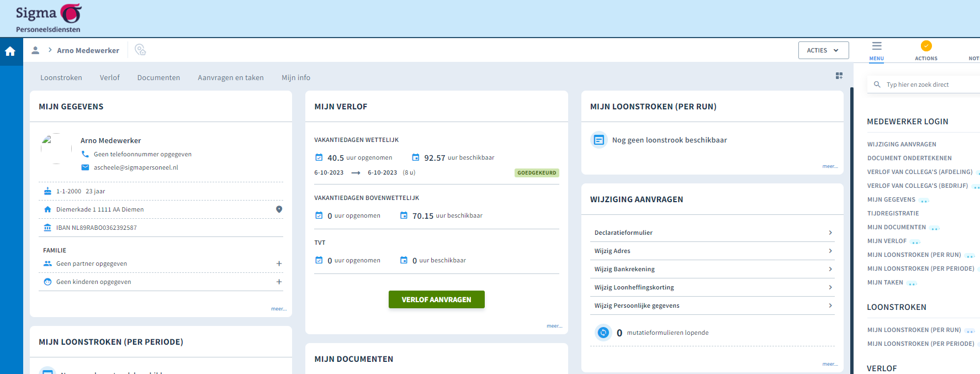Click the location settings icon after employee name

click(x=140, y=50)
